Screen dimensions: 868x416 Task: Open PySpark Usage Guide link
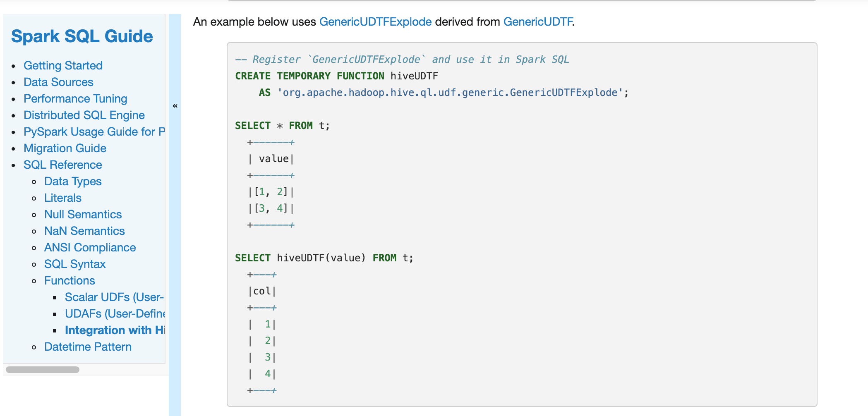pos(94,131)
